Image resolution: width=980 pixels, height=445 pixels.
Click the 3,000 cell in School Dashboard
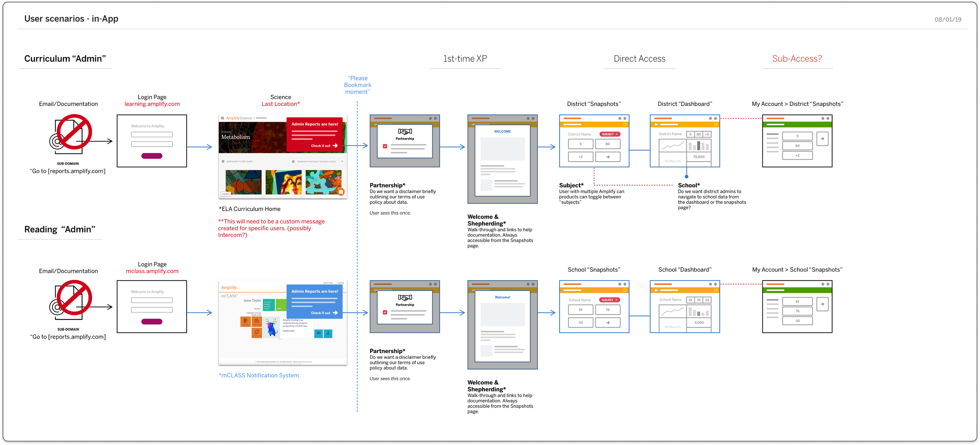click(699, 323)
